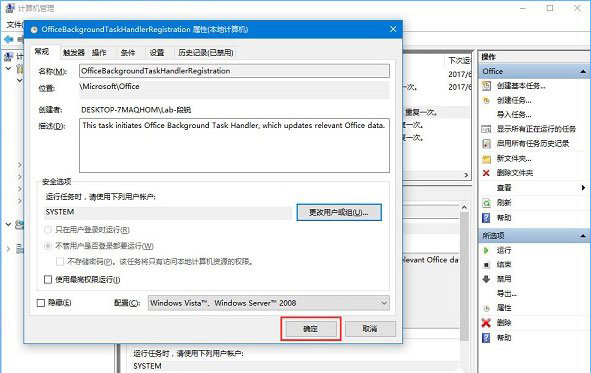Click the 描述 text box
Image resolution: width=591 pixels, height=373 pixels.
click(x=234, y=145)
